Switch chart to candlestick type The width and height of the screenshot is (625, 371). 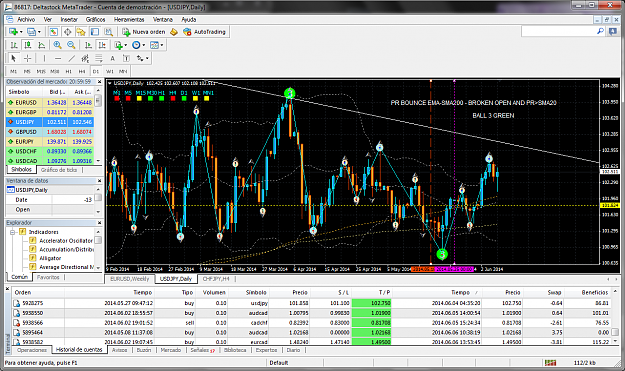pos(28,45)
